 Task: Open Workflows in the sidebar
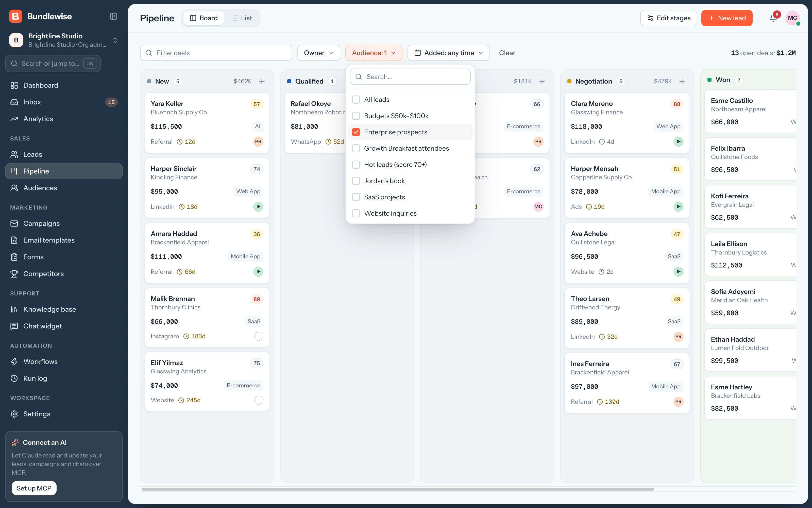[64, 362]
